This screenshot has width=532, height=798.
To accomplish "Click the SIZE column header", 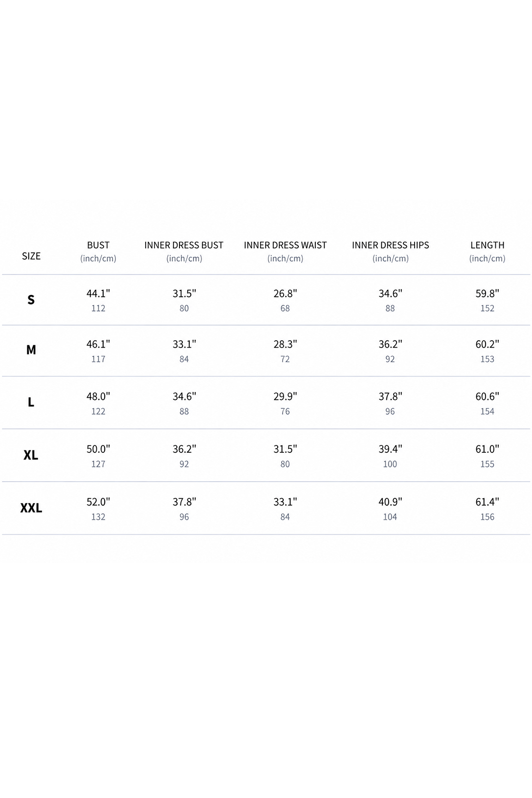I will tap(31, 256).
